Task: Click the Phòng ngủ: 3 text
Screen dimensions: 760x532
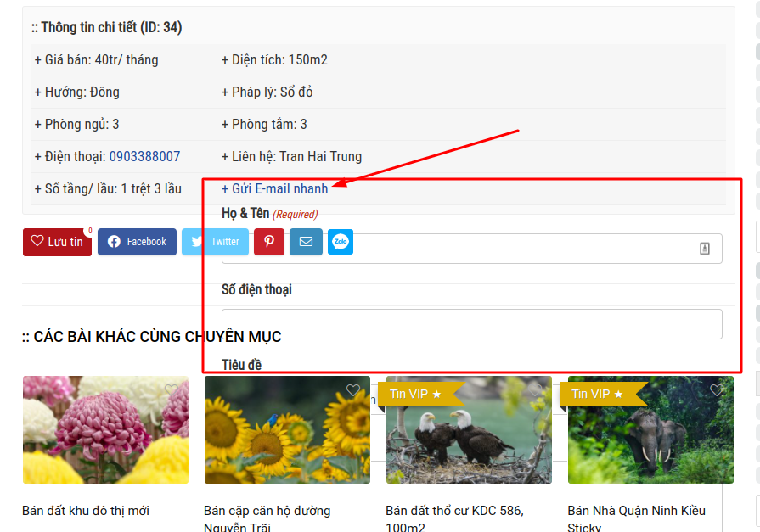Action: [76, 124]
